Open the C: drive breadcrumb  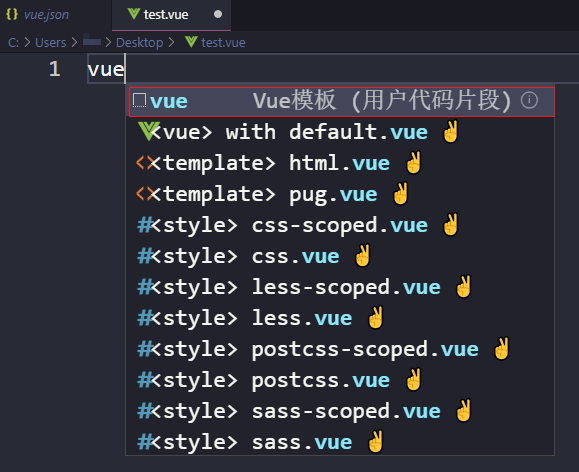coord(13,42)
